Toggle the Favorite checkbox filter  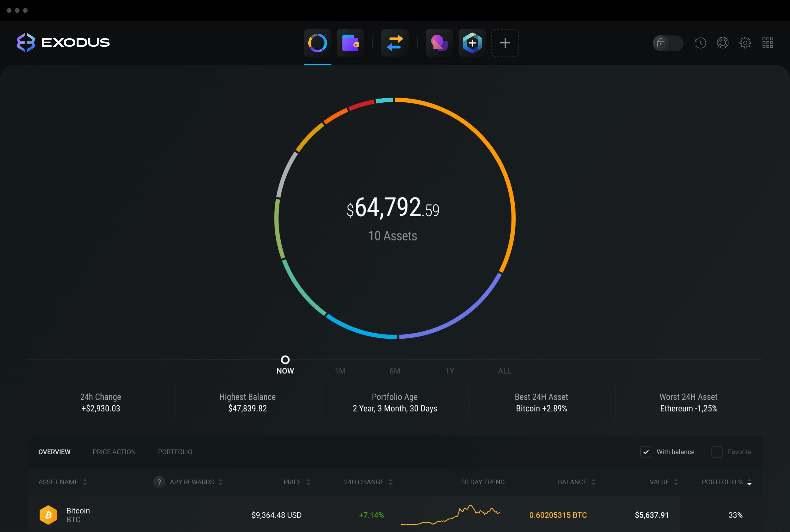(x=716, y=452)
